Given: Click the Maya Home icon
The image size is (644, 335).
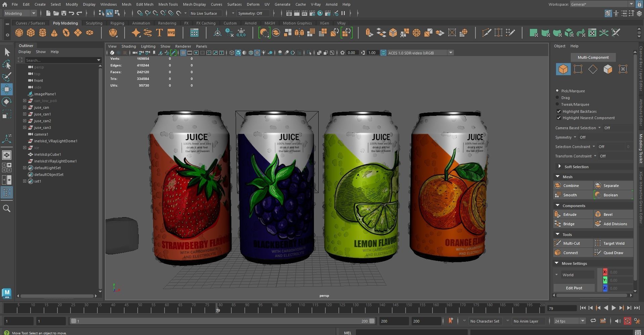Looking at the screenshot, I should [5, 4].
